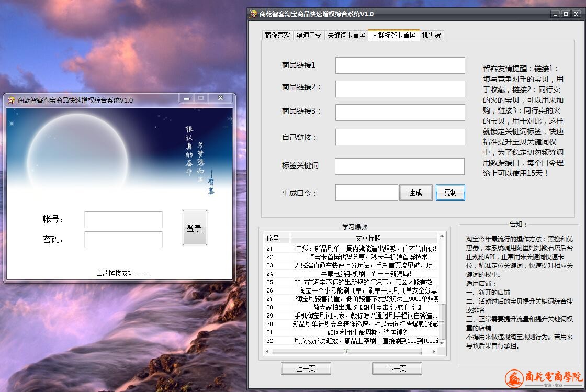Viewport: 586px width, 392px height.
Task: Click the 密码 input field
Action: (123, 240)
